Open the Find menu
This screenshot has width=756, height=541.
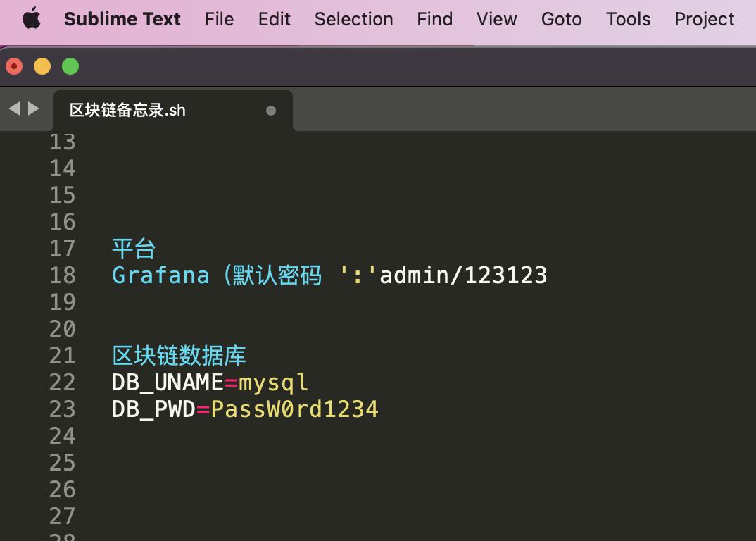434,19
